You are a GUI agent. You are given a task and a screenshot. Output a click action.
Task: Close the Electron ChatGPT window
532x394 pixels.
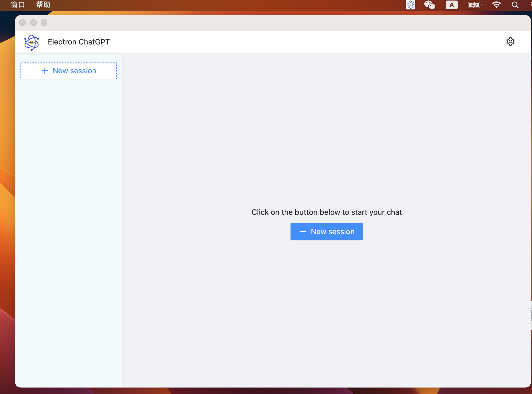(23, 23)
